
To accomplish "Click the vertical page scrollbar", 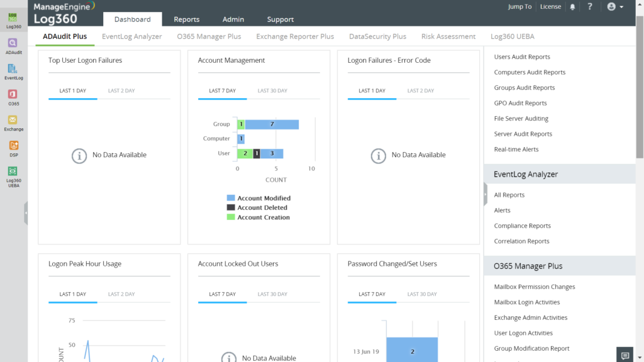I will click(640, 86).
